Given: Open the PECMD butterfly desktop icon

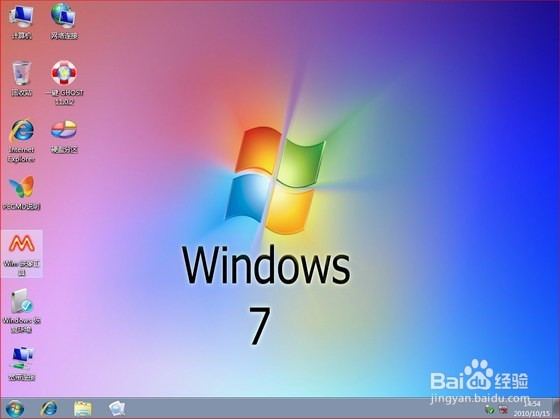Looking at the screenshot, I should click(21, 193).
